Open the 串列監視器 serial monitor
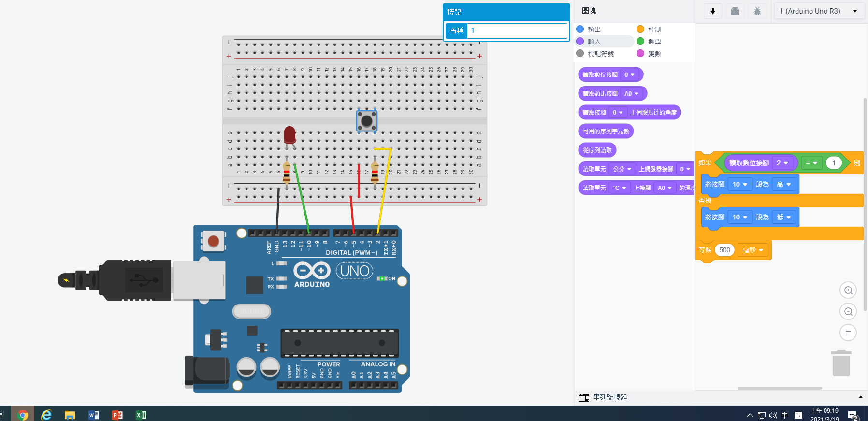The height and width of the screenshot is (421, 868). pos(609,397)
